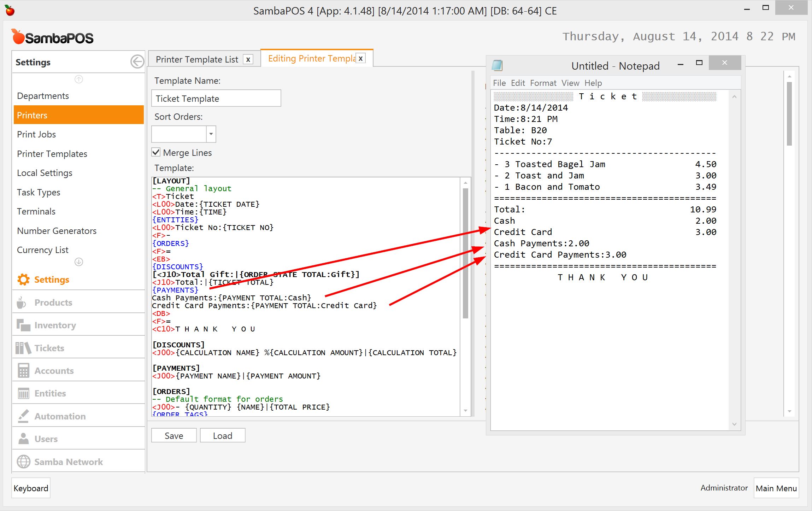This screenshot has width=812, height=511.
Task: Open the Automation section label
Action: point(60,416)
